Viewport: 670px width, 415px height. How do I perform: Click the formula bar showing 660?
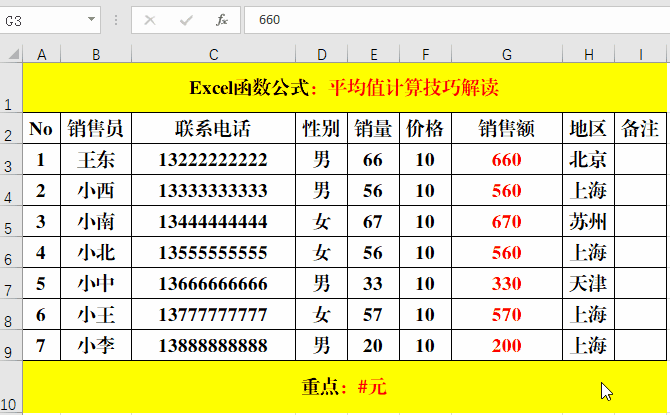point(457,20)
